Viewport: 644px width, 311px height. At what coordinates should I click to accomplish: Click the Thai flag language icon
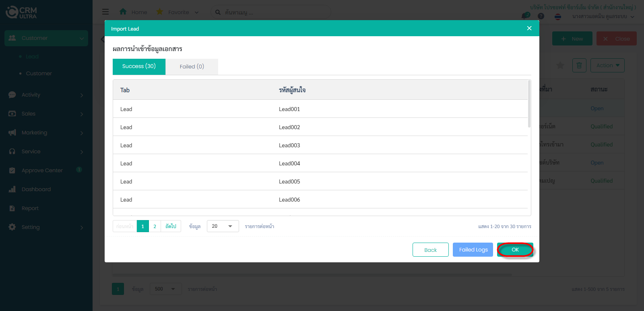tap(558, 16)
